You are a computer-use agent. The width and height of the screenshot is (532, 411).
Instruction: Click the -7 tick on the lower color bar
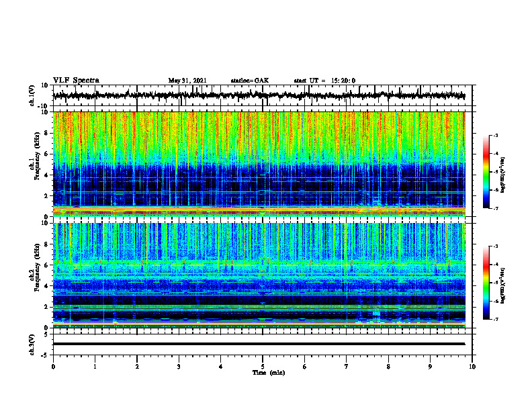pos(495,319)
